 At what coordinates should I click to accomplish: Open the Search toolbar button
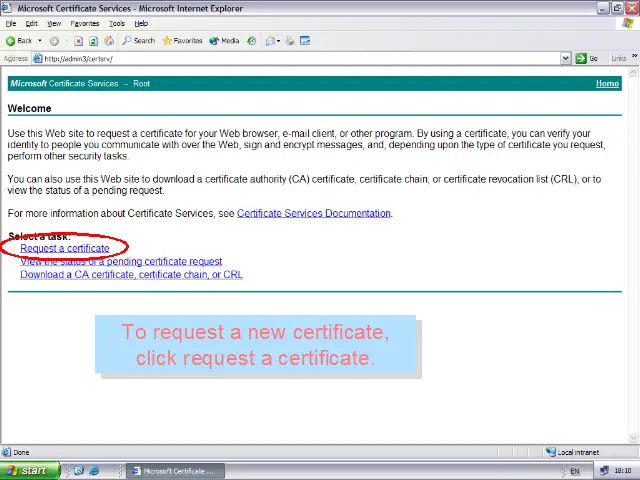(138, 41)
